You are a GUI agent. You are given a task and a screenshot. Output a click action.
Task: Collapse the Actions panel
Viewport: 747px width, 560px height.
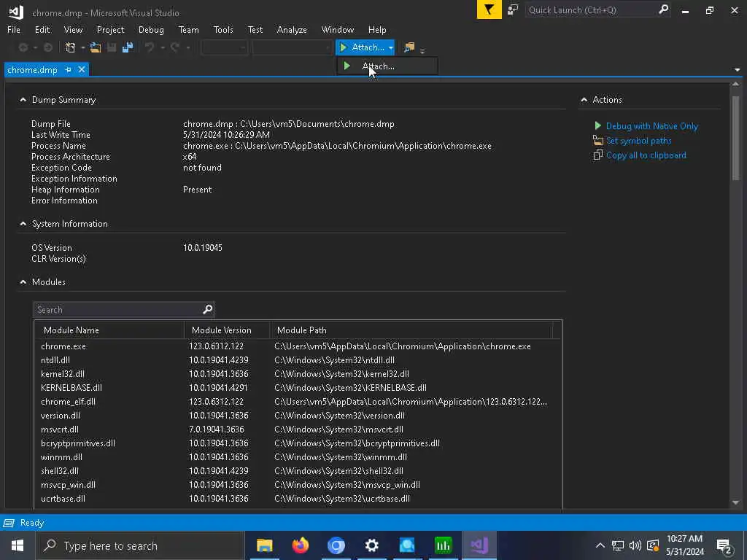(x=584, y=99)
